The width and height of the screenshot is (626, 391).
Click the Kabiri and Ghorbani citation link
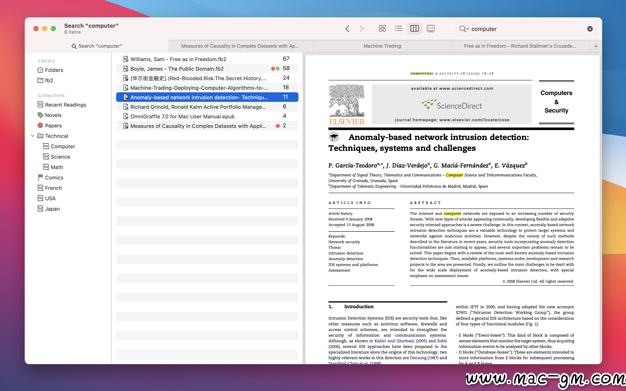pyautogui.click(x=400, y=341)
